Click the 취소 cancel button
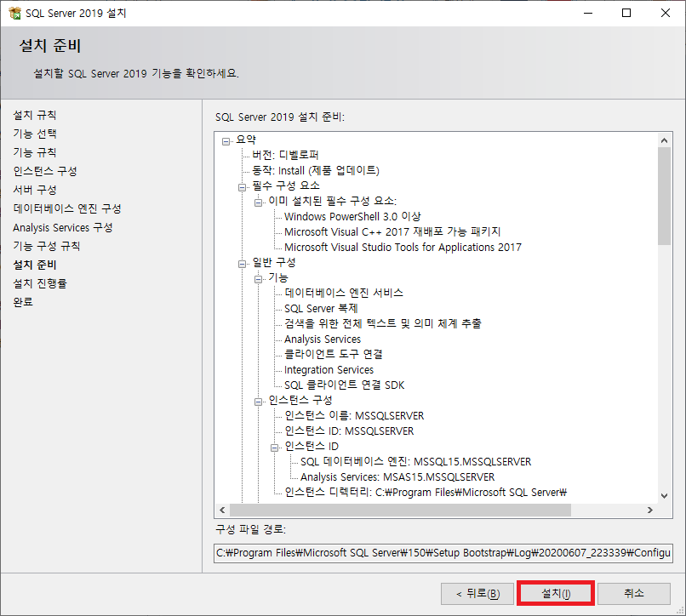686x616 pixels. pos(634,593)
